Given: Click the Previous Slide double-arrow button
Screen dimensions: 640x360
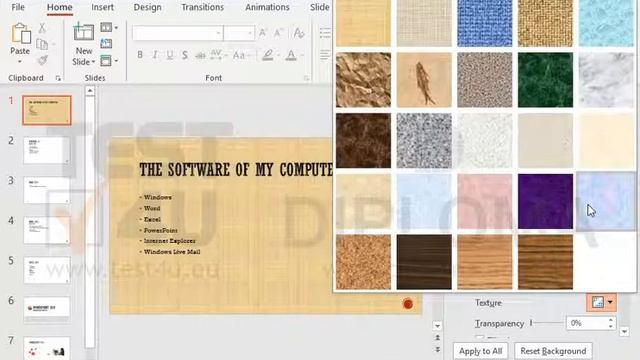Looking at the screenshot, I should (438, 338).
